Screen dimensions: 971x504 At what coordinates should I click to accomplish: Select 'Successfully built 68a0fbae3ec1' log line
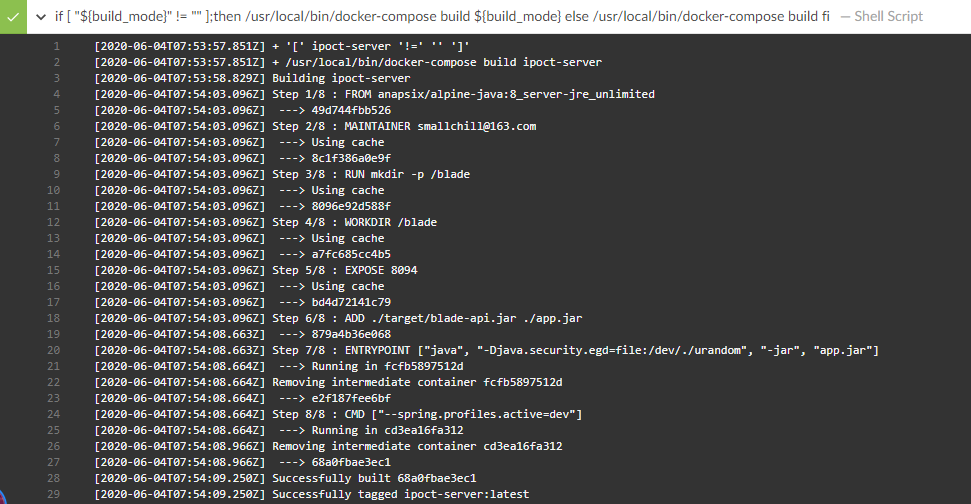tap(285, 478)
